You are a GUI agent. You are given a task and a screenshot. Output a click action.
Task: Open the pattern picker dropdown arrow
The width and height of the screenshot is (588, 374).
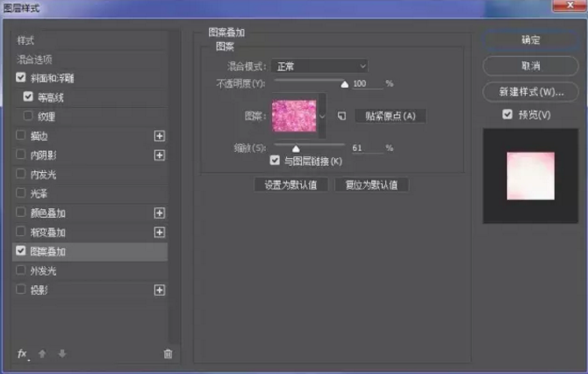(x=322, y=116)
